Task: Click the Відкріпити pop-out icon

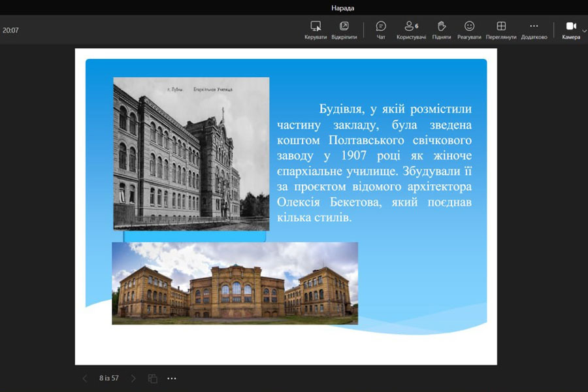Action: pos(344,29)
